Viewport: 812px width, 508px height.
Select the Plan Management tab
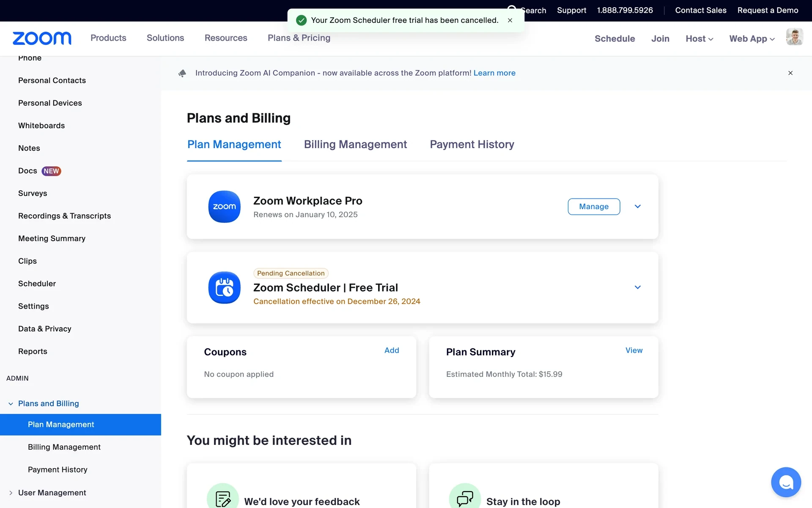point(234,144)
